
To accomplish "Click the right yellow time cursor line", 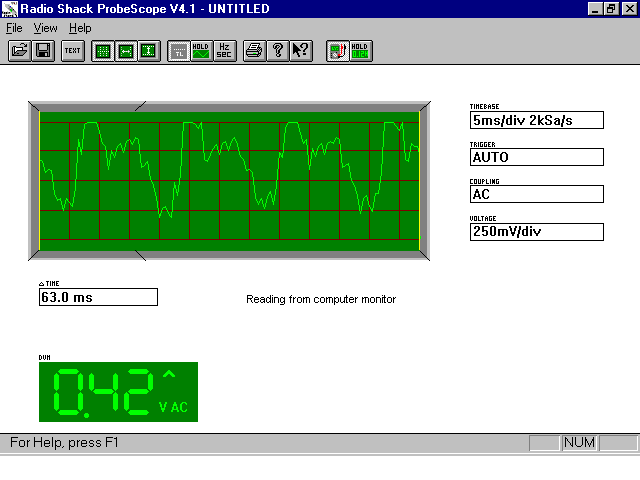I will (x=419, y=181).
